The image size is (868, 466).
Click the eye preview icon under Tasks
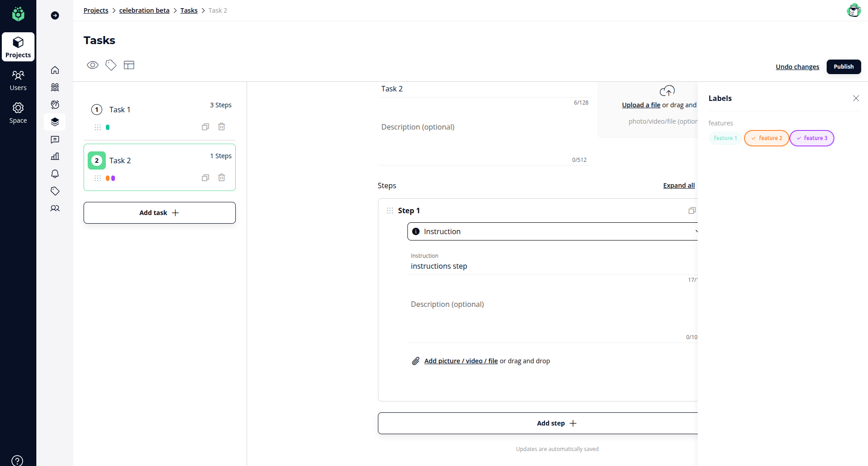(x=93, y=65)
